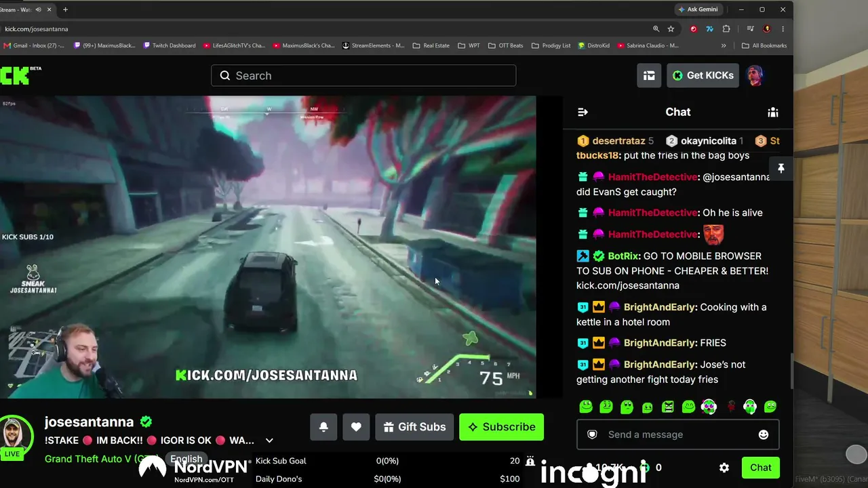Open josesantanna channel name
The width and height of the screenshot is (868, 488).
tap(89, 422)
